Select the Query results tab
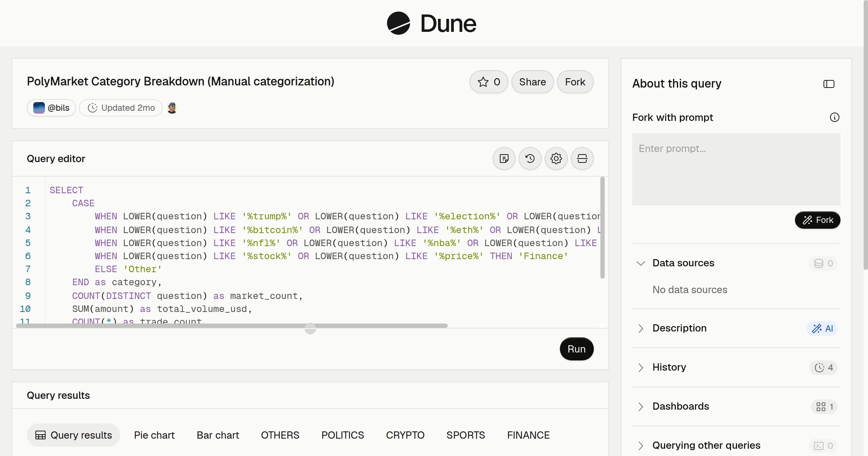Image resolution: width=868 pixels, height=456 pixels. click(x=73, y=435)
